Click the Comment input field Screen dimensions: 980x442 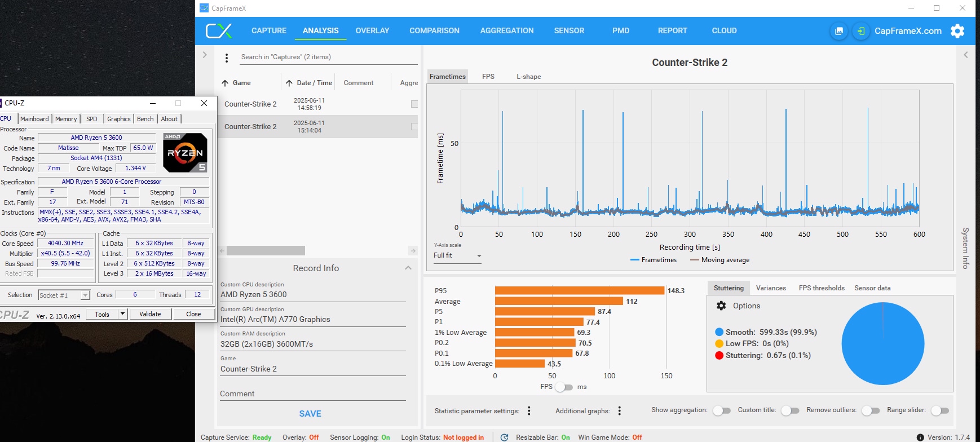pos(313,394)
